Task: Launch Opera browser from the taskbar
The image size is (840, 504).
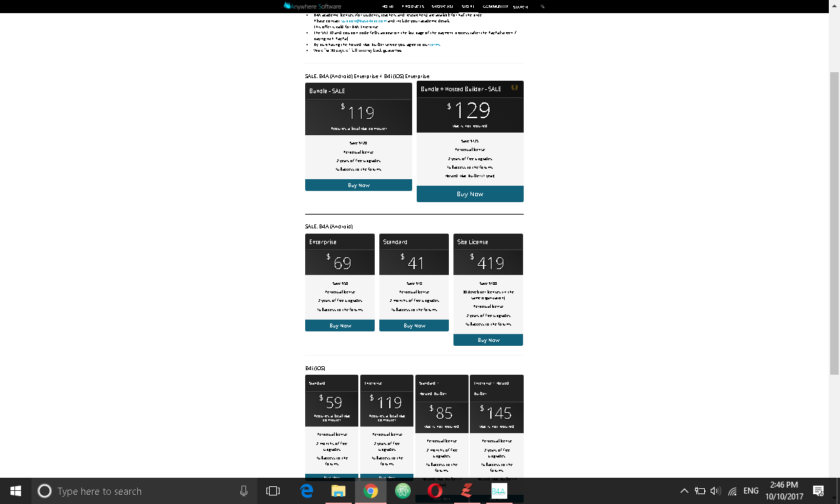Action: pos(434,491)
